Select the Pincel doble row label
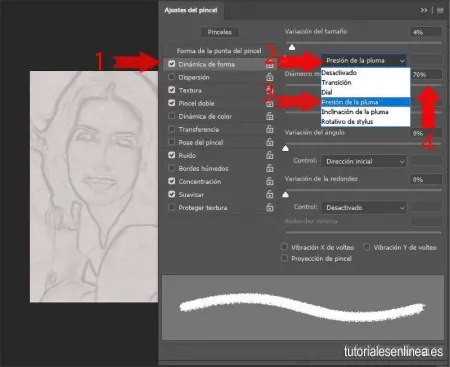 click(196, 103)
